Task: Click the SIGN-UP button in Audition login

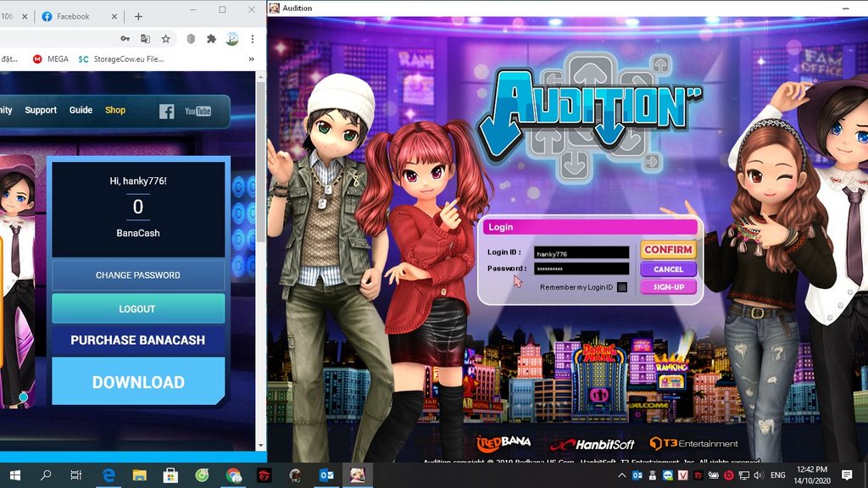Action: pos(668,286)
